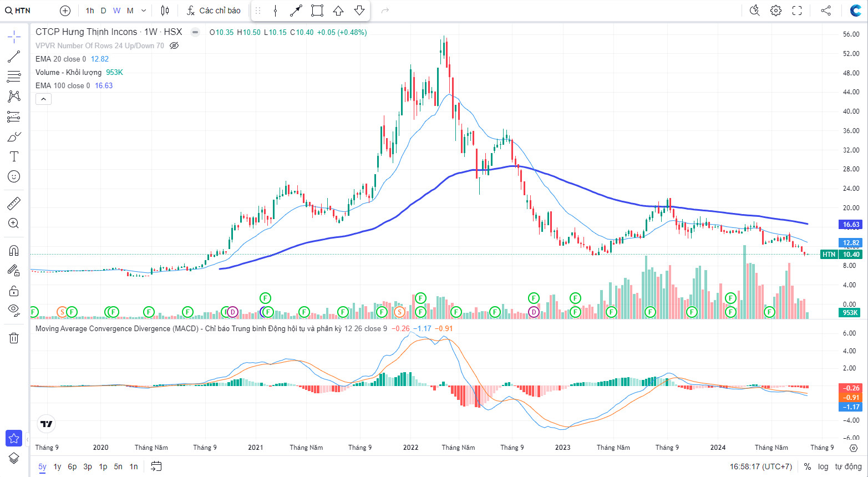Select the crosshair cursor tool
The height and width of the screenshot is (477, 868).
tap(14, 37)
